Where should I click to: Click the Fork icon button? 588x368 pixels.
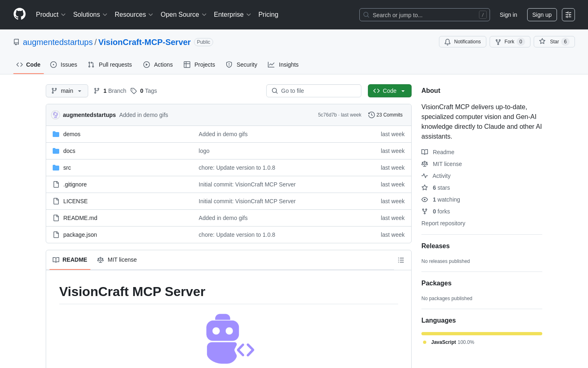[498, 42]
